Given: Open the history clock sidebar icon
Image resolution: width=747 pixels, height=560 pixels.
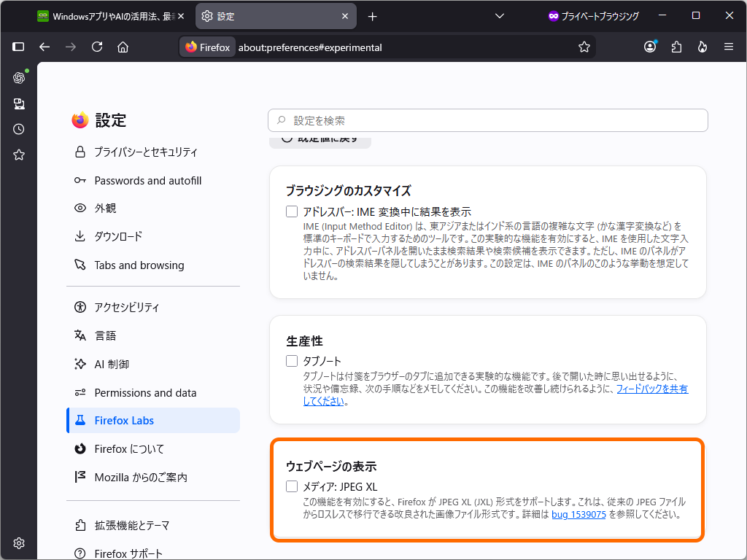Looking at the screenshot, I should (x=18, y=129).
